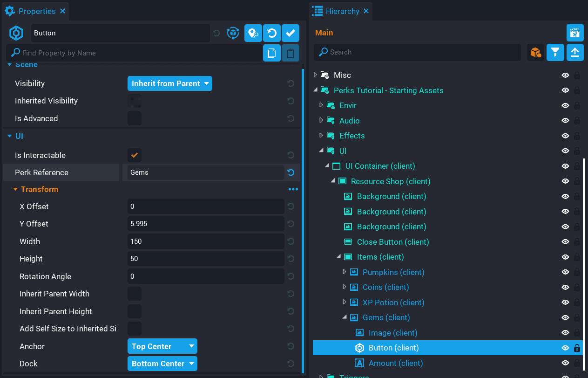Open the Anchor Top Center dropdown
This screenshot has width=588, height=378.
[162, 346]
